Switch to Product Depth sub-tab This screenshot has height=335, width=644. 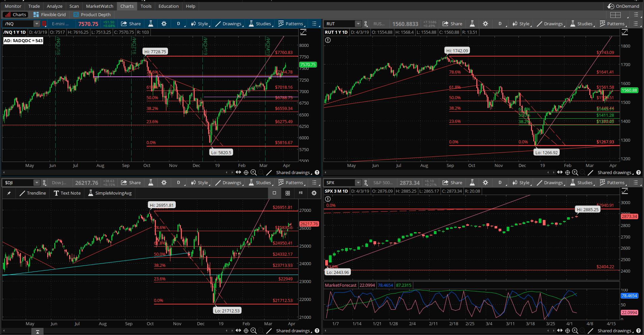tap(92, 15)
